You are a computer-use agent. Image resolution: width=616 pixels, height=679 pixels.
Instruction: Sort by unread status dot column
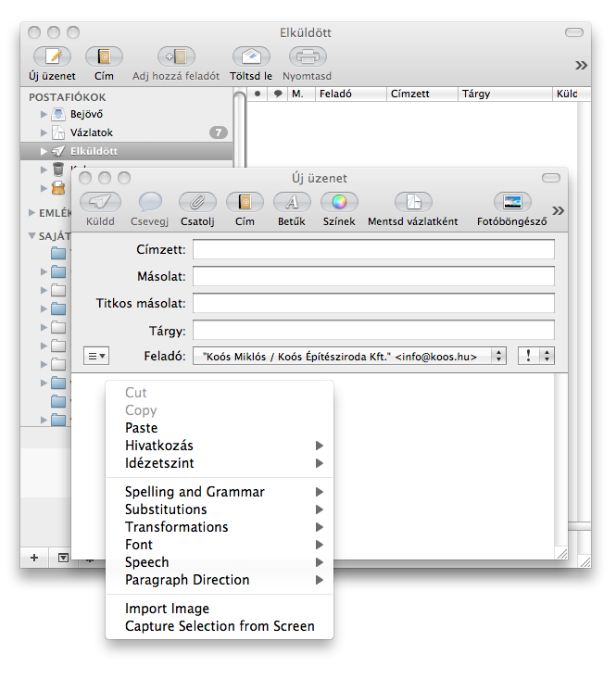pos(258,94)
